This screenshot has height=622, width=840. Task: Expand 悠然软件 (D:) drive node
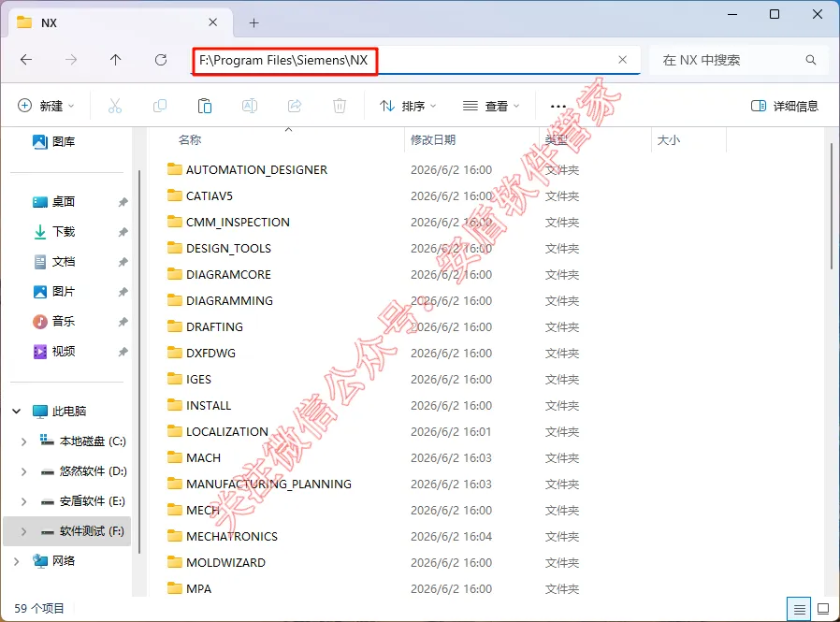[x=23, y=471]
